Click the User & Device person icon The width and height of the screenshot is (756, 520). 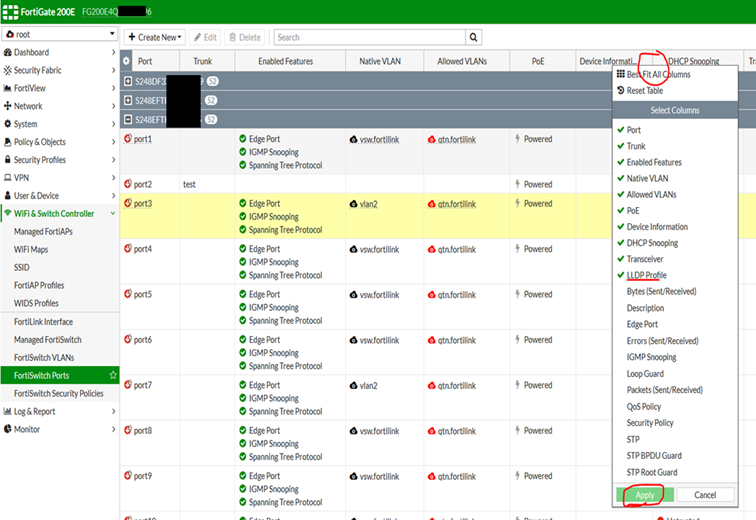(7, 196)
